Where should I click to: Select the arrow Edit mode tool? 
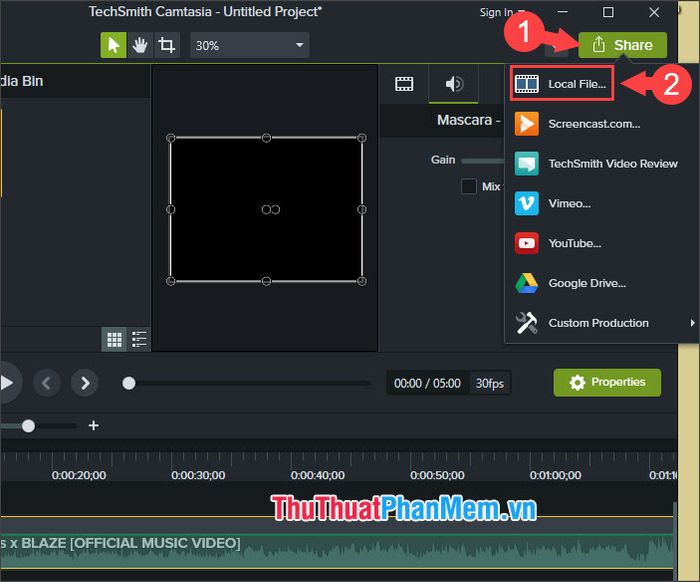(113, 45)
